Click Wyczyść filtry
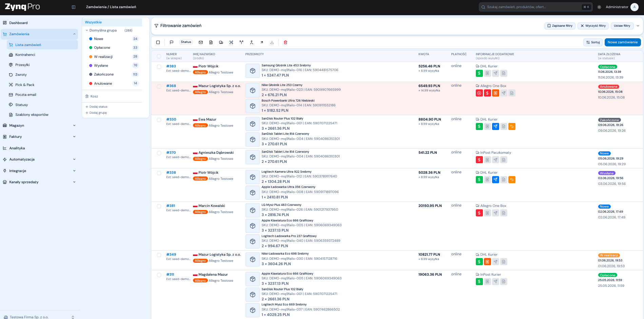The image size is (644, 319). [593, 26]
